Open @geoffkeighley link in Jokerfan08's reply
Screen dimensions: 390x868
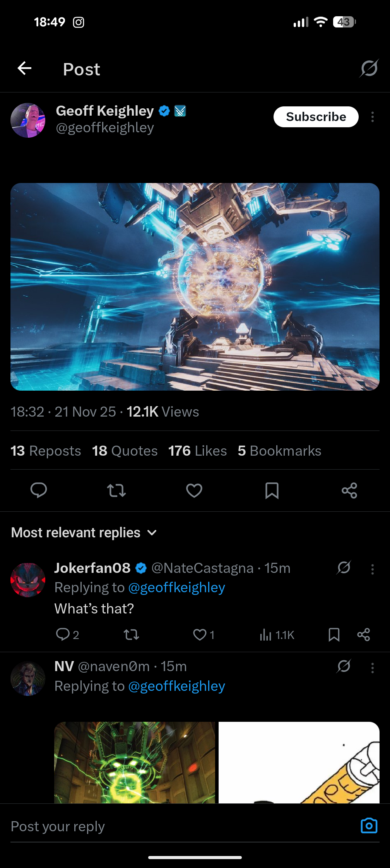[x=176, y=587]
